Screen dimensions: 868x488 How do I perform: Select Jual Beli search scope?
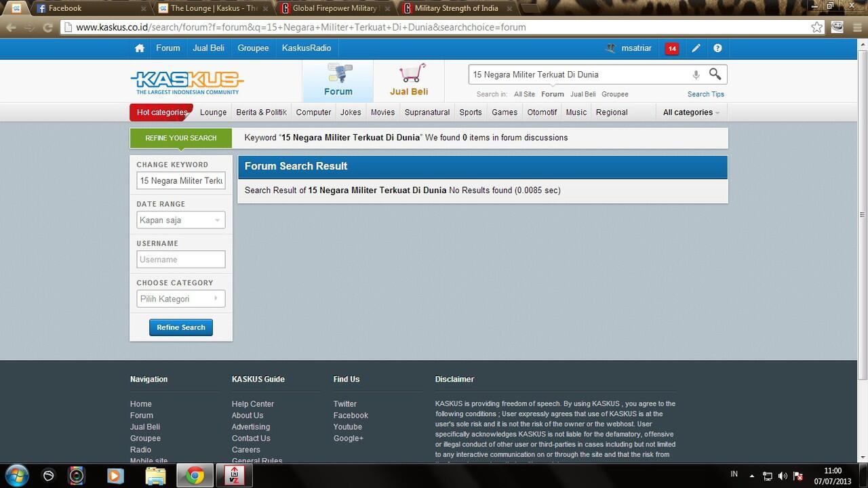(x=583, y=94)
